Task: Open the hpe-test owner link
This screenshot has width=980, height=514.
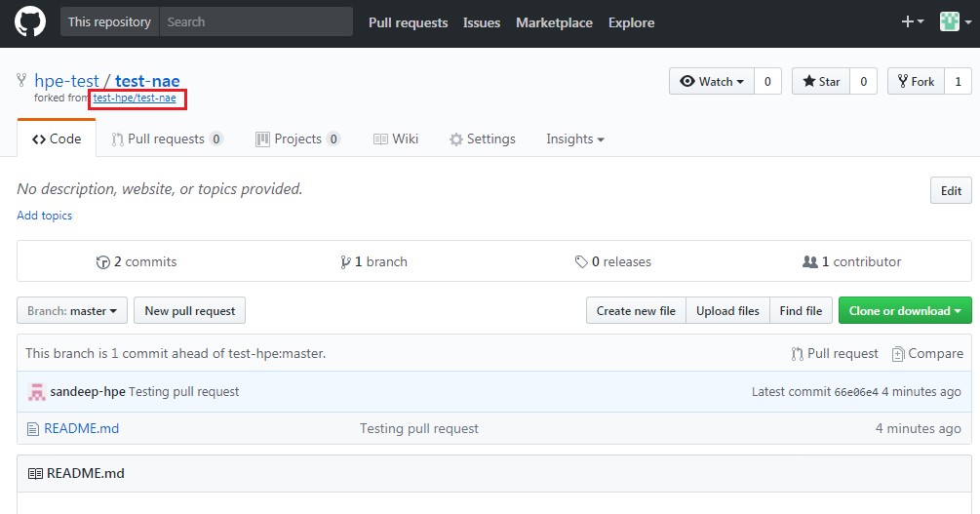Action: coord(66,81)
